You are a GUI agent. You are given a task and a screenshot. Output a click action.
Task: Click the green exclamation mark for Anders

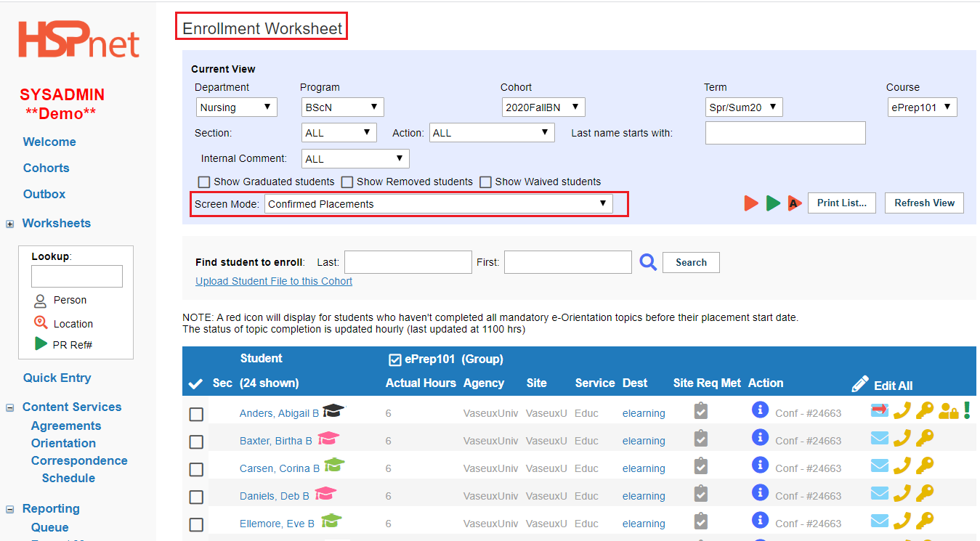coord(967,411)
